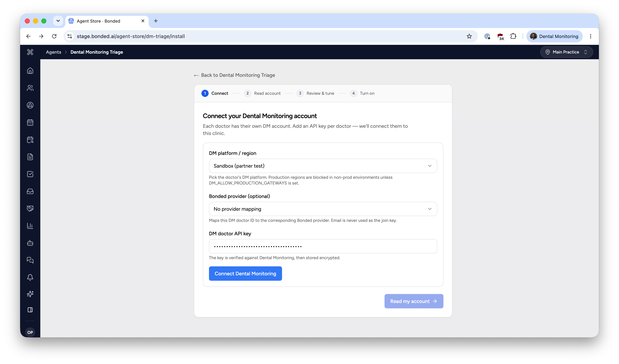Open the Patients (people) sidebar icon
The image size is (619, 364).
30,88
